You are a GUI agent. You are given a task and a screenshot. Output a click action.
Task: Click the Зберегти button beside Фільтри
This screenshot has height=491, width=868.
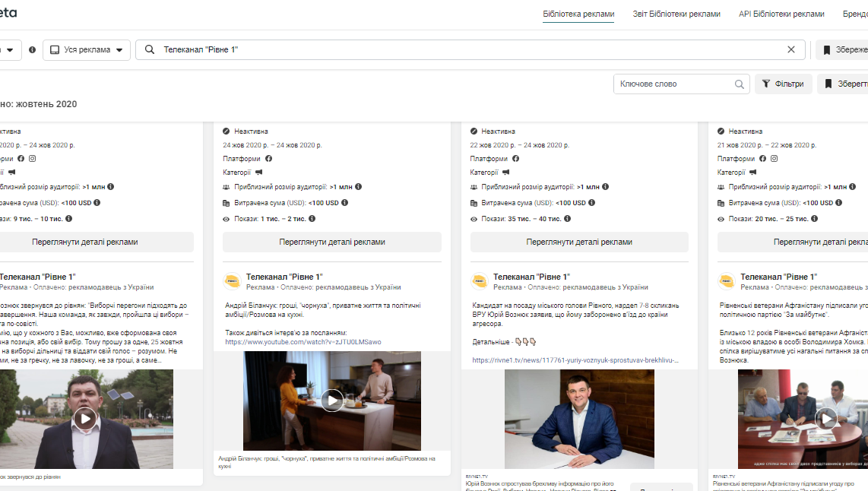click(x=842, y=84)
